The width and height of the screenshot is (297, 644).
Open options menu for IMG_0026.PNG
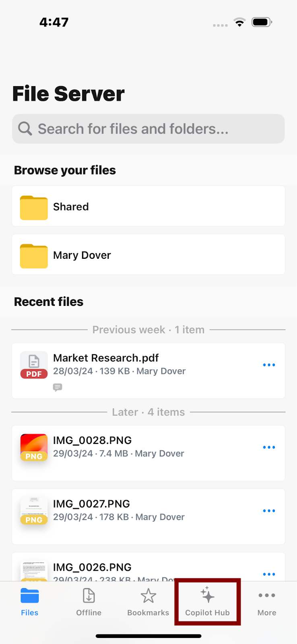click(x=269, y=574)
